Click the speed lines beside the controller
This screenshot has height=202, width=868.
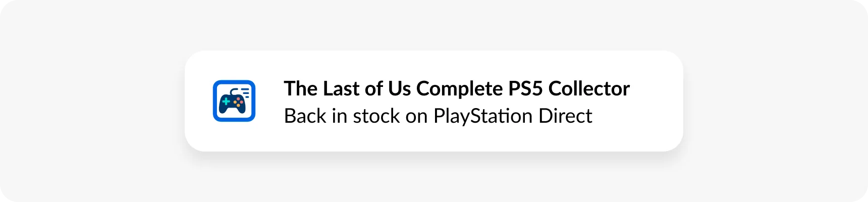(246, 92)
